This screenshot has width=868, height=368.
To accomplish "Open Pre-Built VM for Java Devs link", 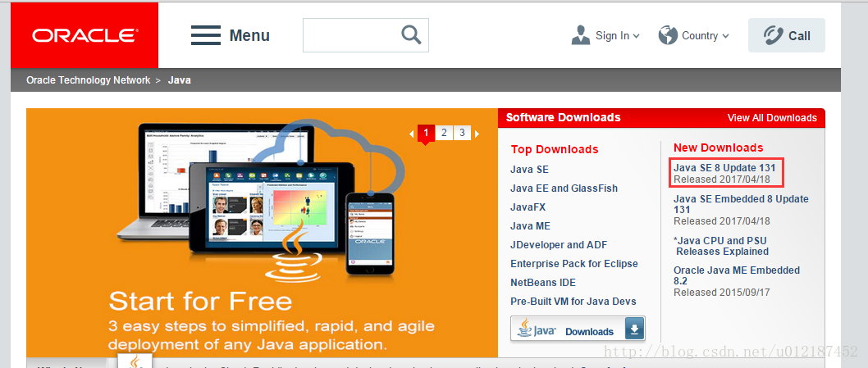I will coord(573,301).
